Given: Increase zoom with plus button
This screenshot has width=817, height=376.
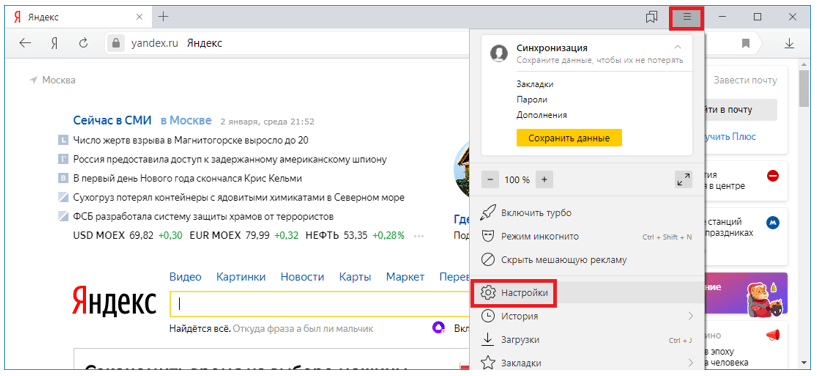Looking at the screenshot, I should coord(544,180).
